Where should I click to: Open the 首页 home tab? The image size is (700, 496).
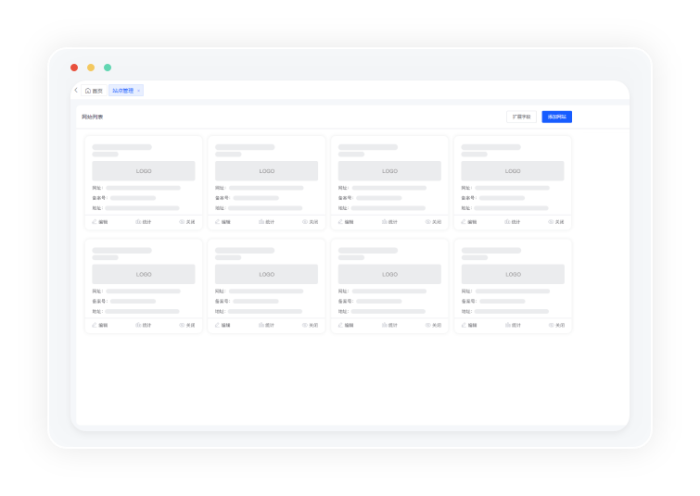[94, 90]
